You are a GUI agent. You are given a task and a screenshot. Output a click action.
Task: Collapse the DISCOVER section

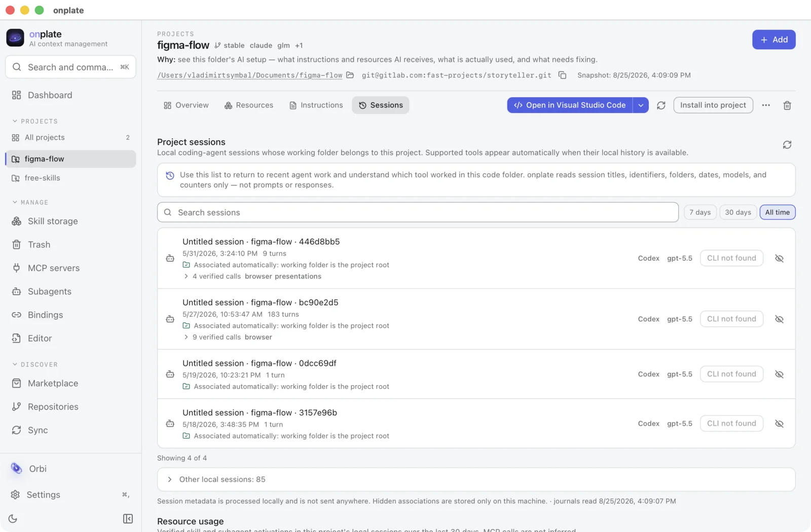(35, 365)
